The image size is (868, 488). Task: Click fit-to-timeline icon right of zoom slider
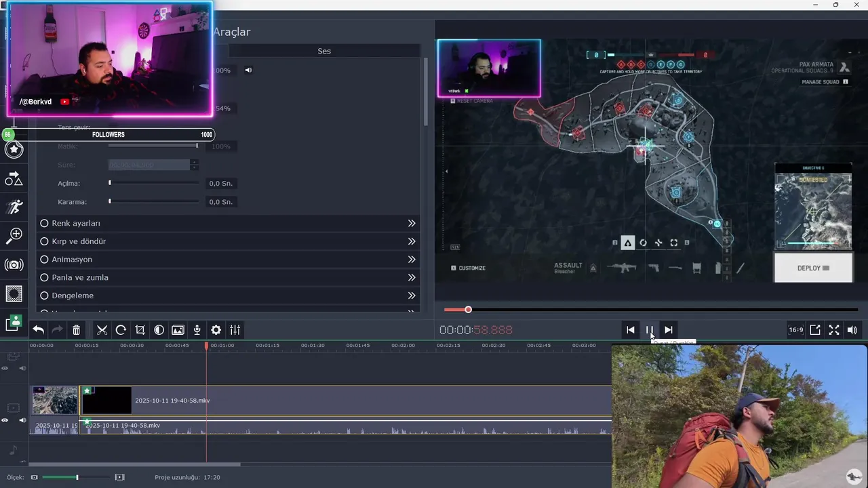pyautogui.click(x=120, y=477)
